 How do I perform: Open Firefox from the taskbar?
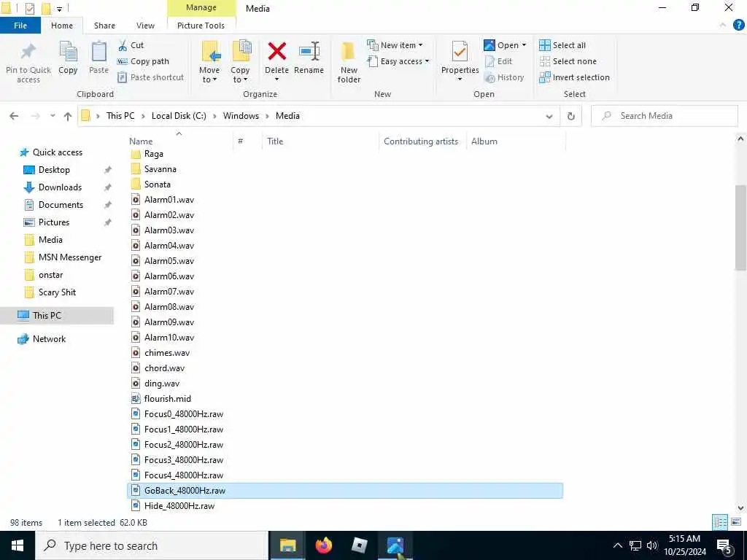pyautogui.click(x=323, y=545)
